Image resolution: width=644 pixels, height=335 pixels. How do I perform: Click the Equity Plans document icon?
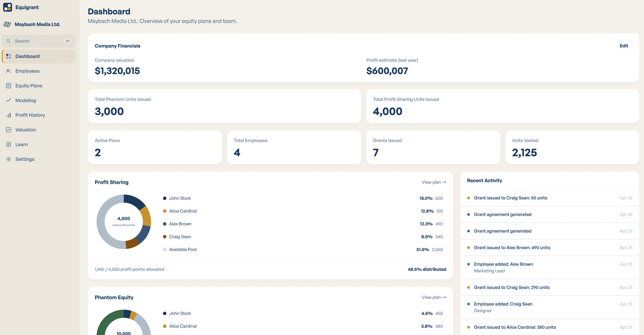(x=9, y=86)
